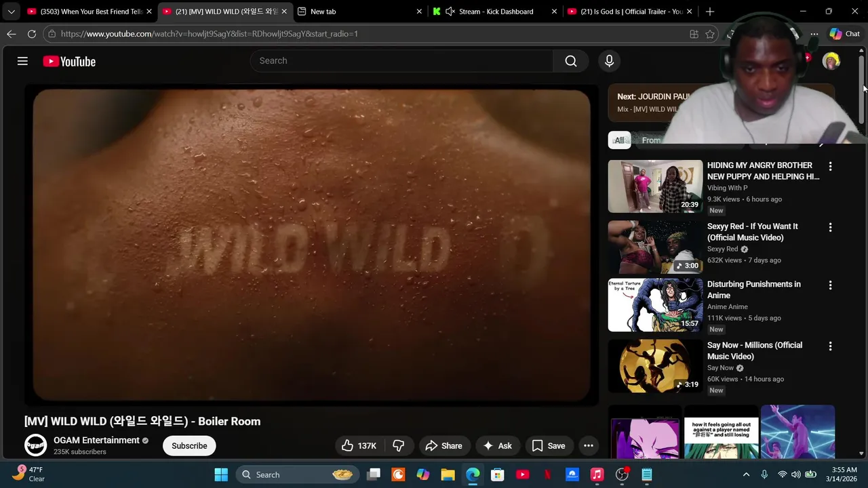Open Apple Music from the taskbar
This screenshot has width=868, height=488.
tap(597, 474)
